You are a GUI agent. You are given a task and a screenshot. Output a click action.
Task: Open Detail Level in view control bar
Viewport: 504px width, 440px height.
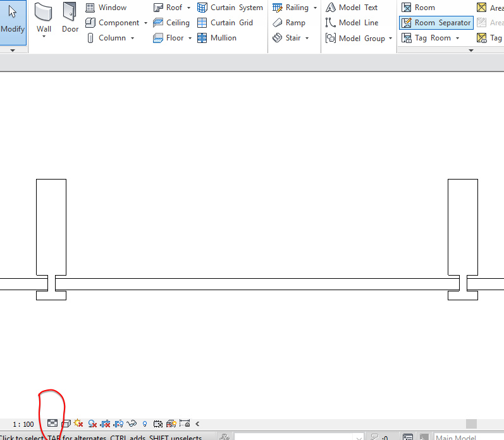pos(52,424)
